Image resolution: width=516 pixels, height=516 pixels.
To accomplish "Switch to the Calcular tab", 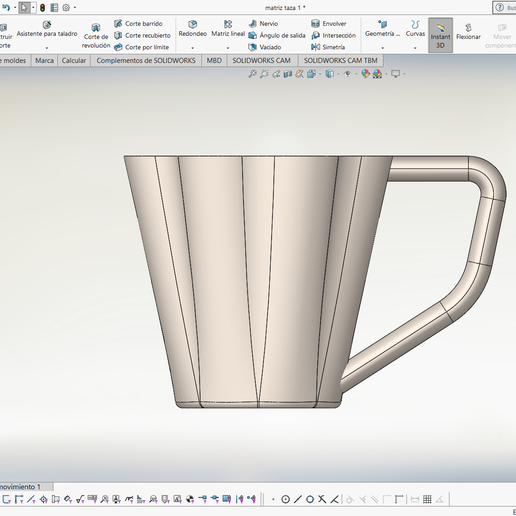I will pyautogui.click(x=74, y=61).
